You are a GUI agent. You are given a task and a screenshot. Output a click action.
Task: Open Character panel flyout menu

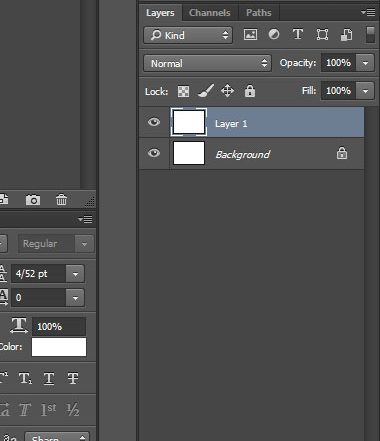(x=85, y=219)
